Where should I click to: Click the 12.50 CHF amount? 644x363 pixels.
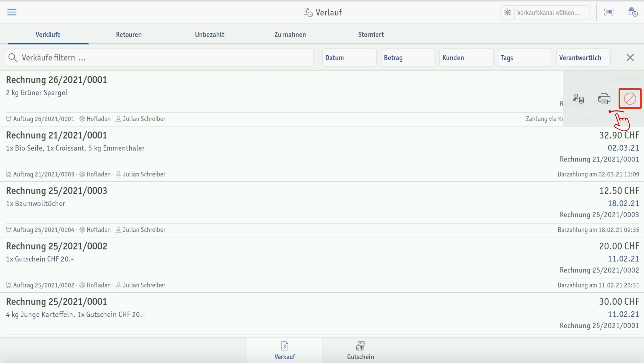tap(619, 191)
